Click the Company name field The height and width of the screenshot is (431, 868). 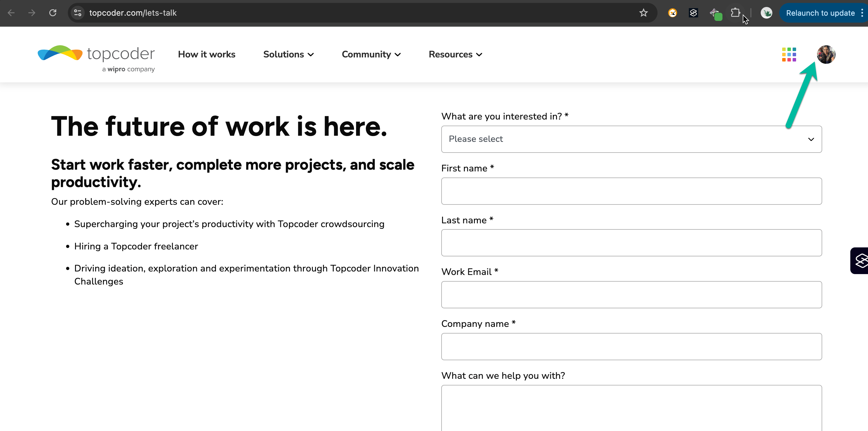coord(631,346)
